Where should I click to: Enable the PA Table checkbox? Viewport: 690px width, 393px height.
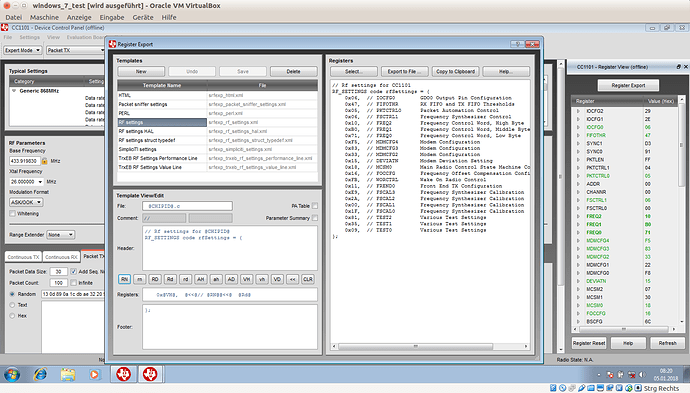315,206
